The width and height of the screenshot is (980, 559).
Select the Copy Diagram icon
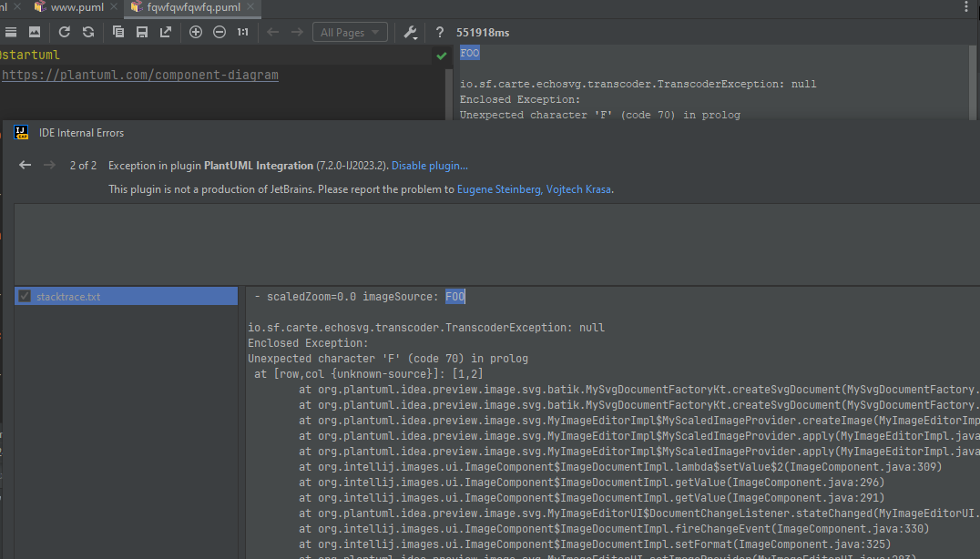tap(118, 32)
